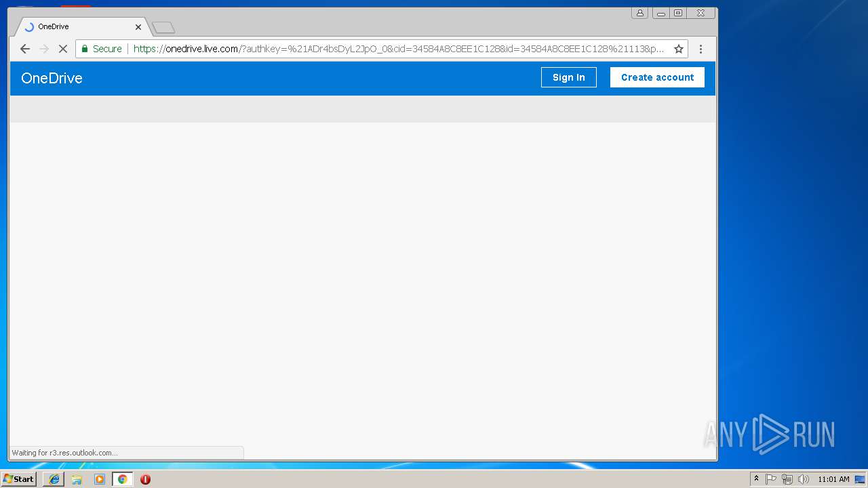Click the Create account button
868x488 pixels.
point(657,77)
